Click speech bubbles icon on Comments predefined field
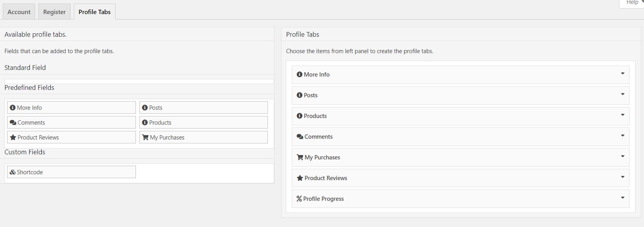The width and height of the screenshot is (644, 227). coord(13,122)
